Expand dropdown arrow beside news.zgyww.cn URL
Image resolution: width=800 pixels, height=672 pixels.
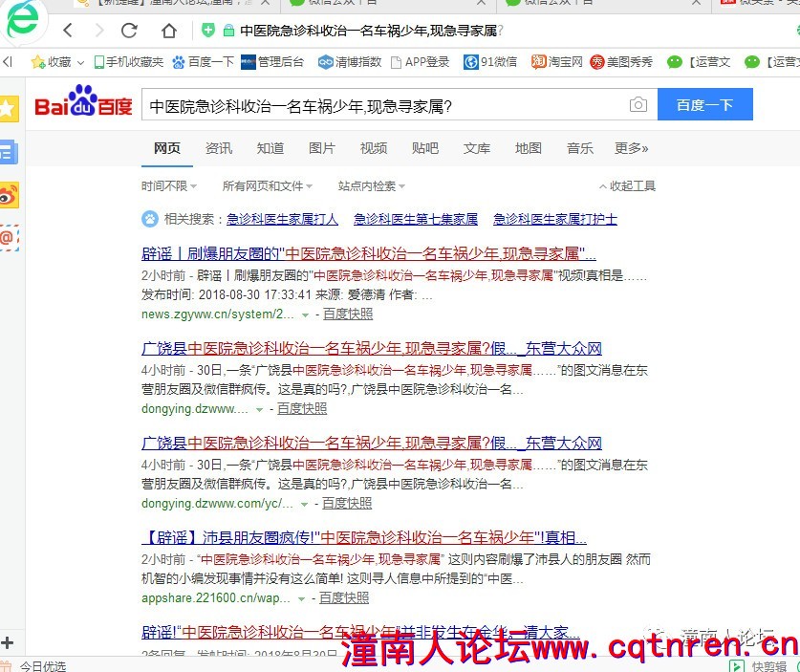coord(305,315)
